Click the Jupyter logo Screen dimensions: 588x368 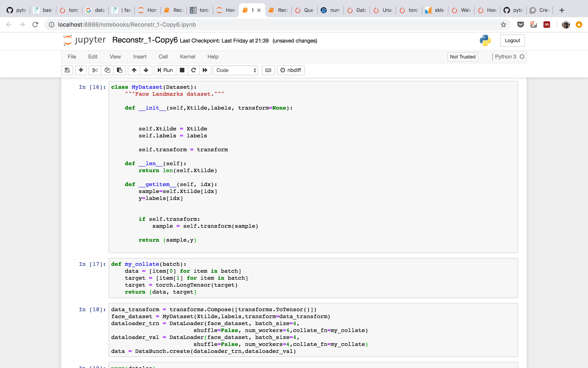(84, 40)
